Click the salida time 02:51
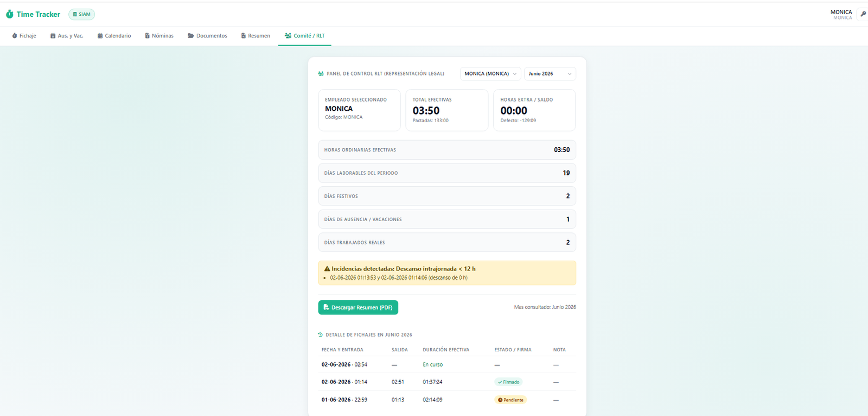The width and height of the screenshot is (868, 416). 398,382
